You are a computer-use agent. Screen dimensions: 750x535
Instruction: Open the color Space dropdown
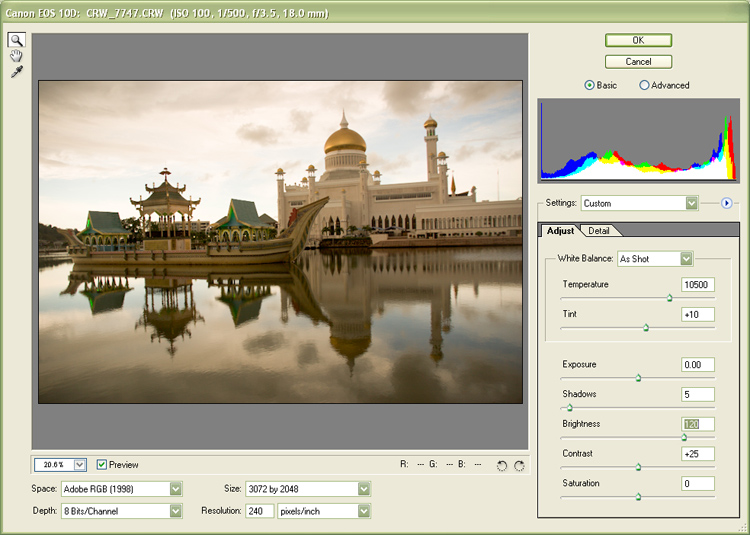tap(175, 489)
